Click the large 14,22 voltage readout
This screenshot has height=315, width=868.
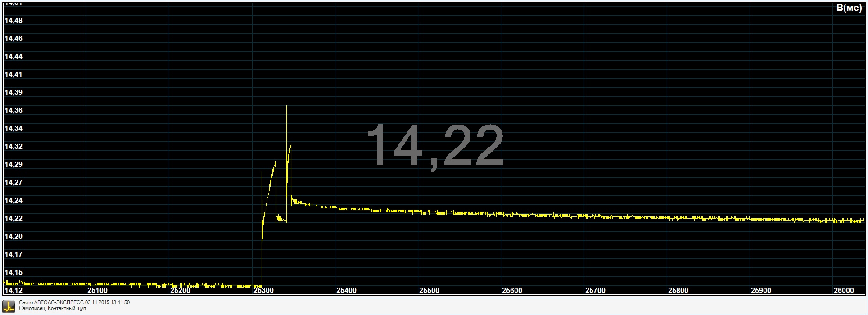coord(435,146)
